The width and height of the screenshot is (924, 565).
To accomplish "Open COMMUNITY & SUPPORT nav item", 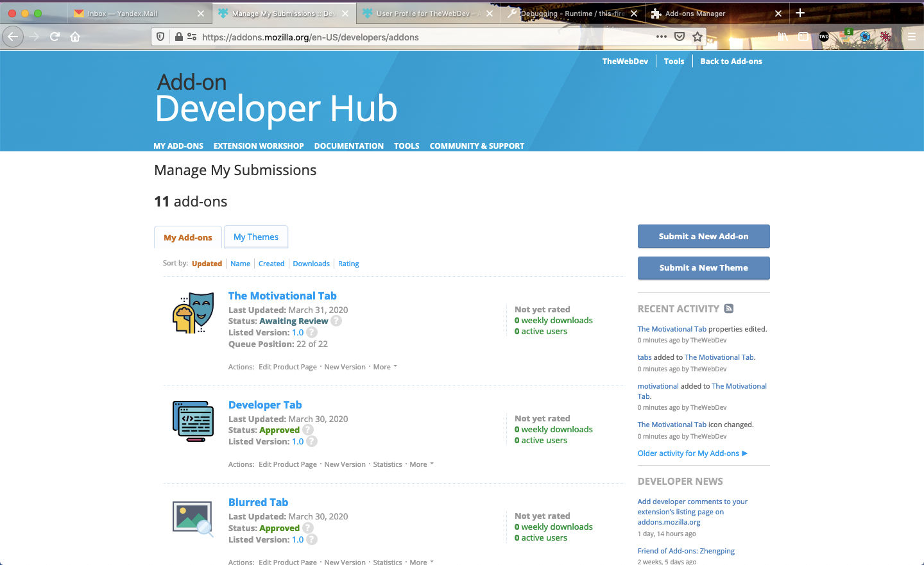I will (x=477, y=146).
